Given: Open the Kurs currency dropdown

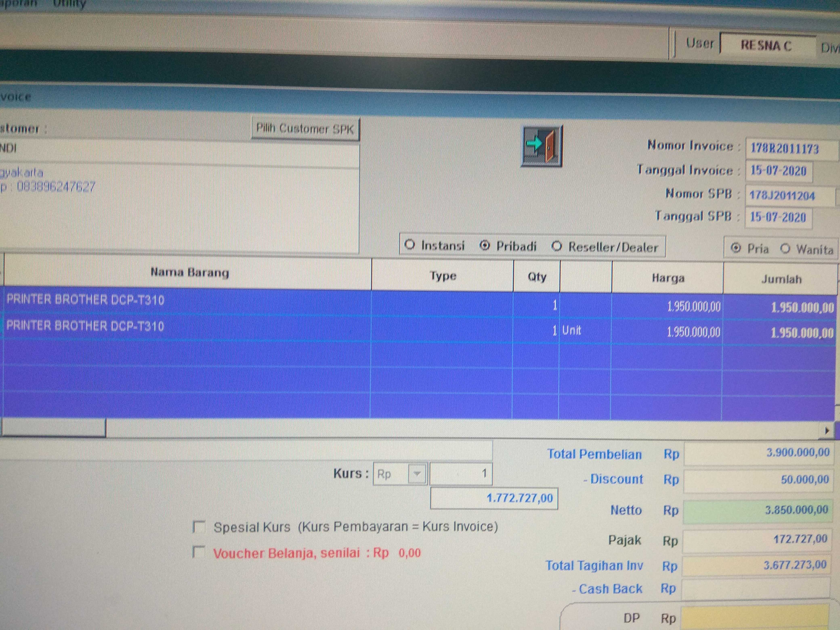Looking at the screenshot, I should (417, 474).
